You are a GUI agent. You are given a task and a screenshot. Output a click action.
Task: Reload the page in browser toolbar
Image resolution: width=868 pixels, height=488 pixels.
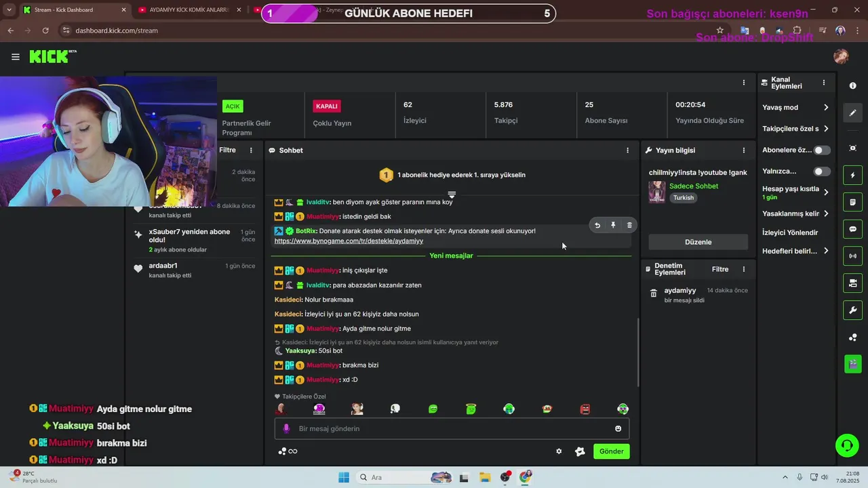click(45, 30)
